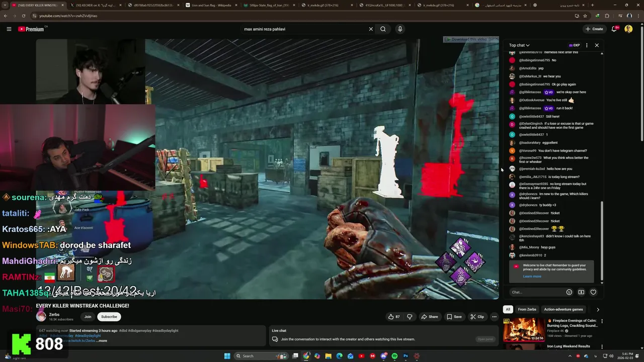Select the From Zerbs filter chip
Screen dimensions: 644x362
[527, 310]
